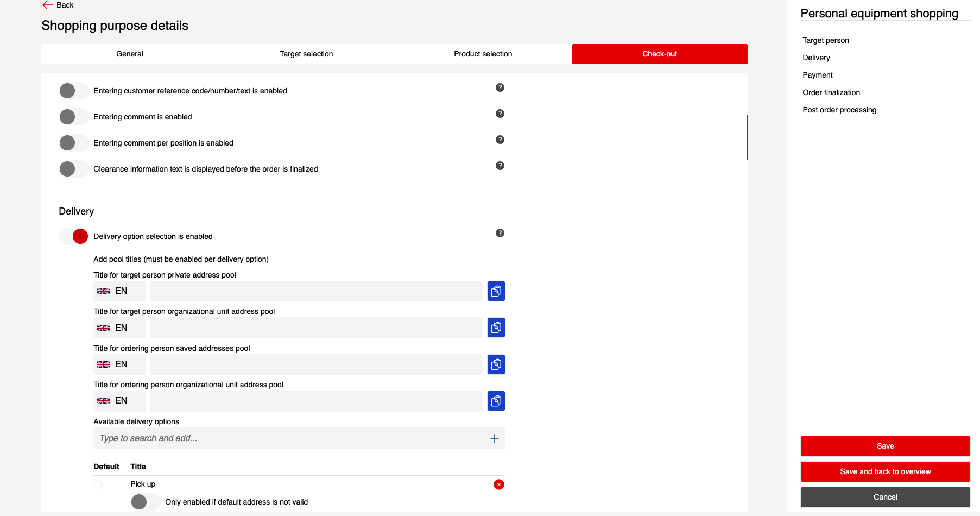Screen dimensions: 980x516
Task: Switch to the Product selection tab
Action: pyautogui.click(x=483, y=54)
